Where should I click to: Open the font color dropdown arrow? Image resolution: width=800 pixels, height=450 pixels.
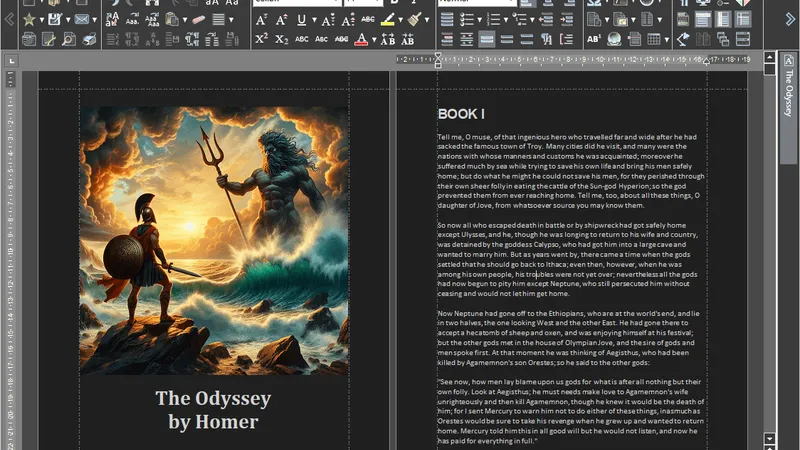tap(374, 40)
